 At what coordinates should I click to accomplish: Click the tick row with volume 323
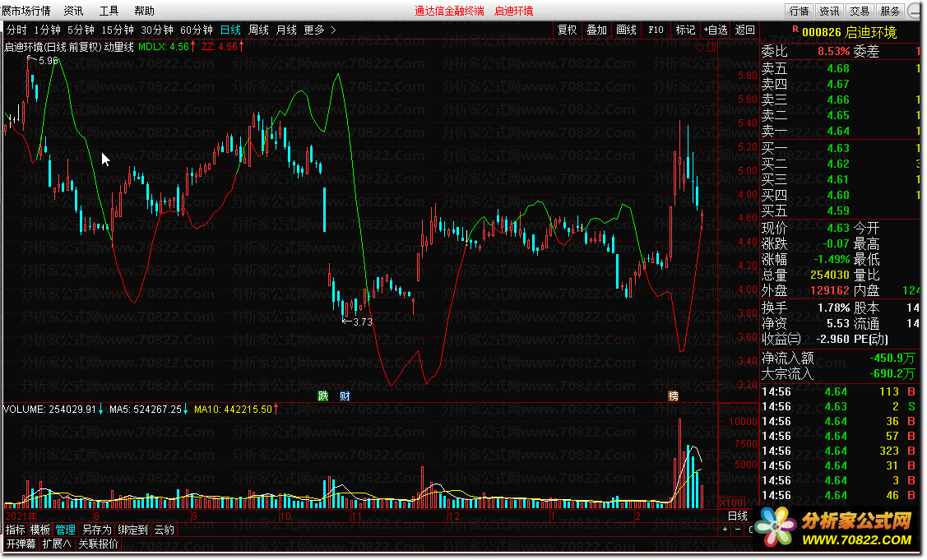click(840, 451)
